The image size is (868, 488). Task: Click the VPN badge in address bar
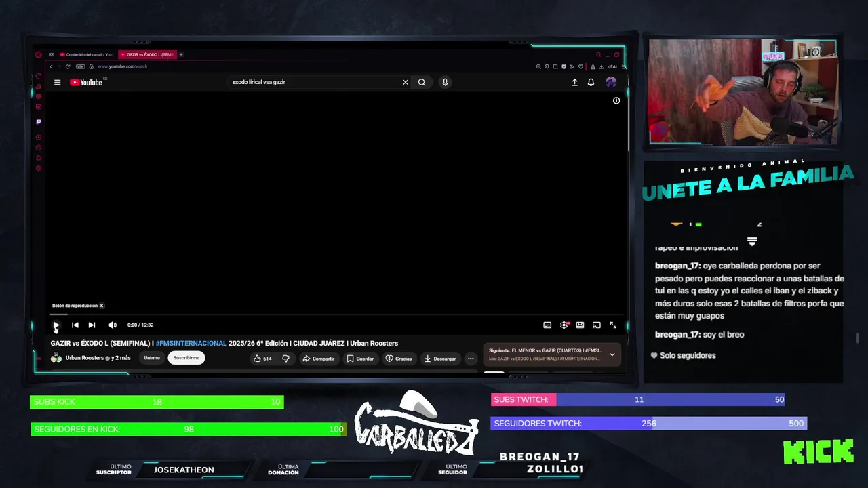(x=81, y=66)
